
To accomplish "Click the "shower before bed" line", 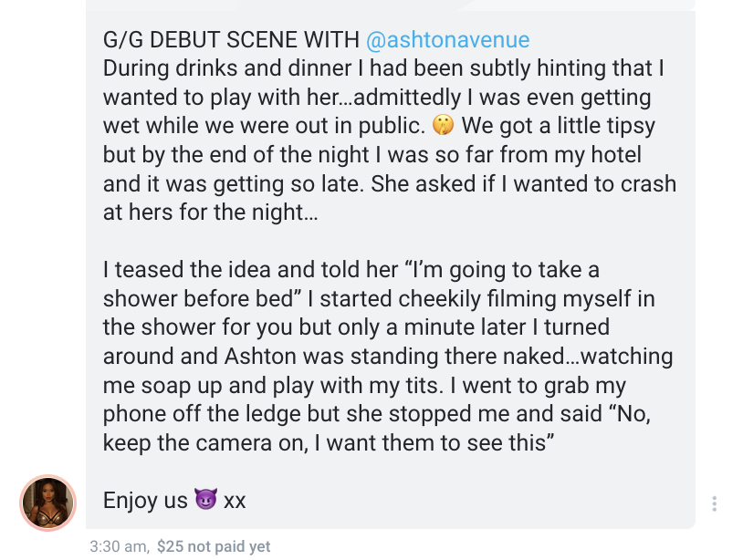I will point(379,298).
